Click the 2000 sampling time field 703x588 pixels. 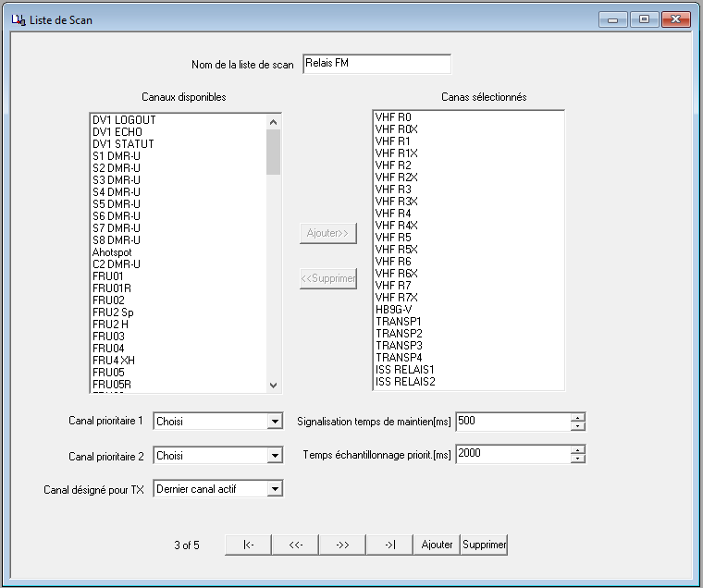click(513, 454)
